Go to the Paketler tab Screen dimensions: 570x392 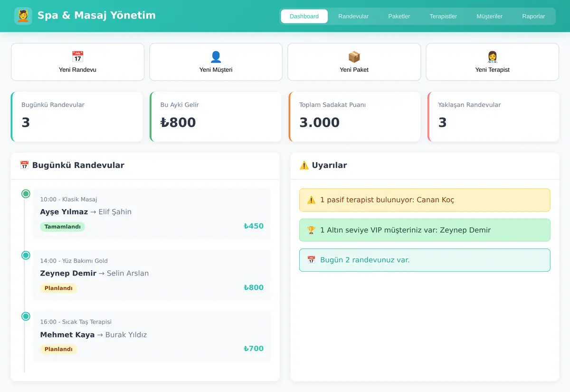click(x=399, y=16)
